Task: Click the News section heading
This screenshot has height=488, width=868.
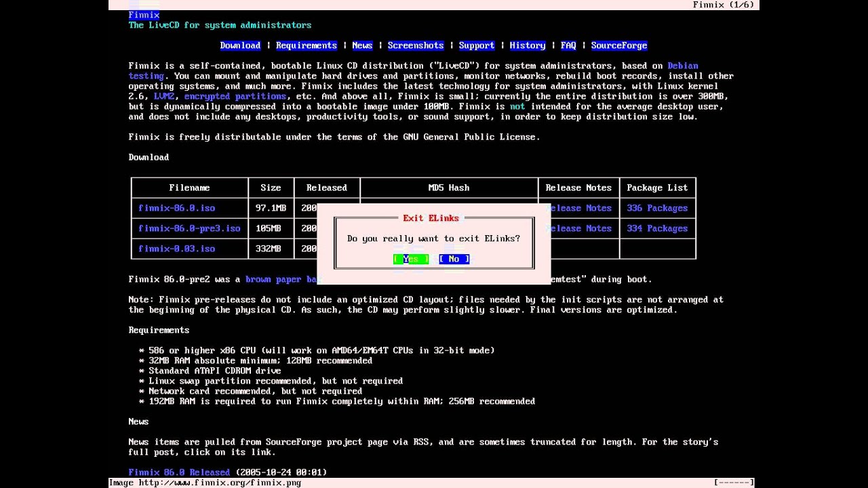Action: pyautogui.click(x=138, y=422)
